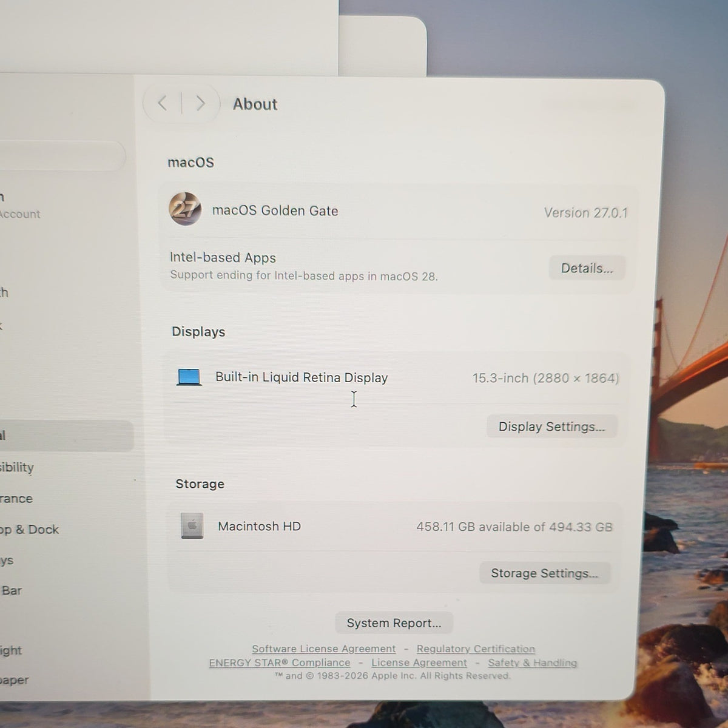Image resolution: width=728 pixels, height=728 pixels.
Task: Go forward with the right chevron
Action: 200,104
